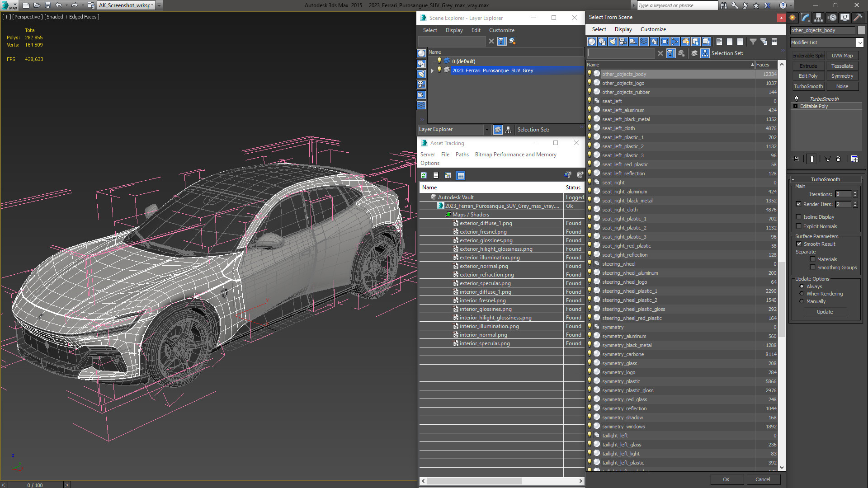Click the display bone objects filter icon

pos(675,42)
